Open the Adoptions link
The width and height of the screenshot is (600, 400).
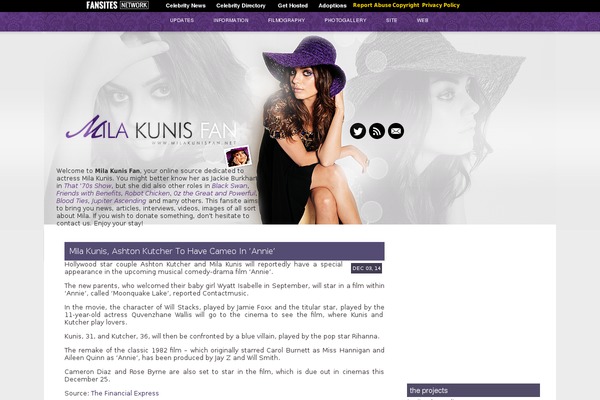[332, 6]
